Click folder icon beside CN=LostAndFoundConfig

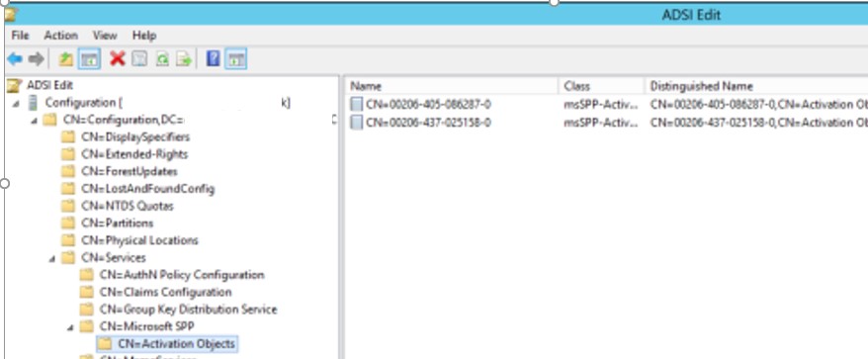[68, 188]
